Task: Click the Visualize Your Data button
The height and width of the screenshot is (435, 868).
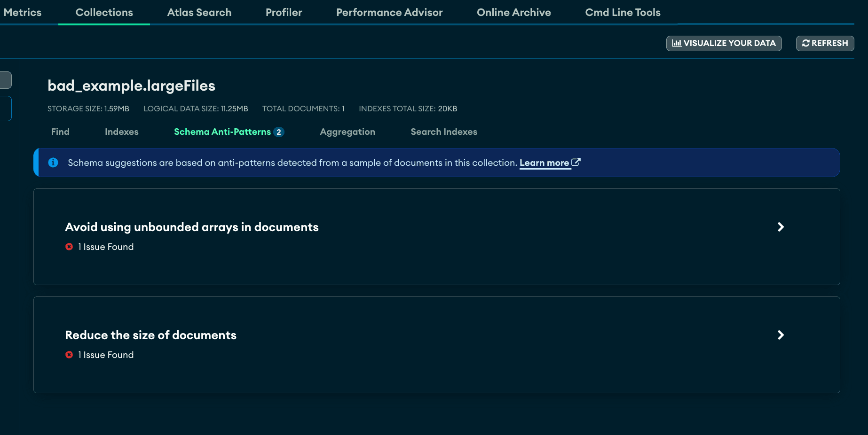Action: coord(724,43)
